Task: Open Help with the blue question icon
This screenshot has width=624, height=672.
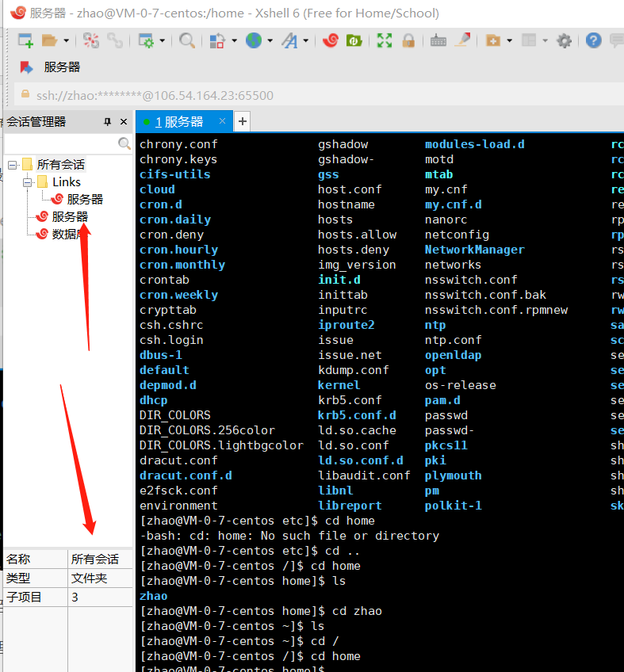Action: pos(594,40)
